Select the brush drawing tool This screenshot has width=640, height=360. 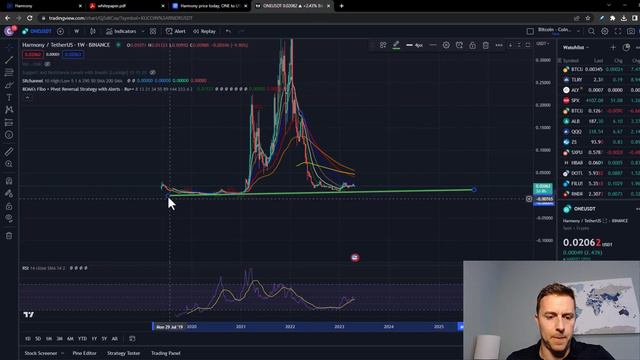click(x=9, y=85)
